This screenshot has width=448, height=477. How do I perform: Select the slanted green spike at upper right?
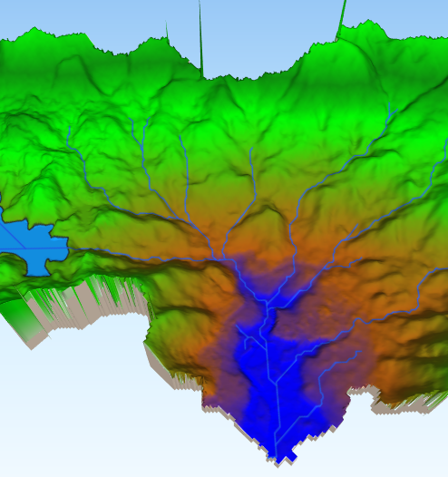341,20
